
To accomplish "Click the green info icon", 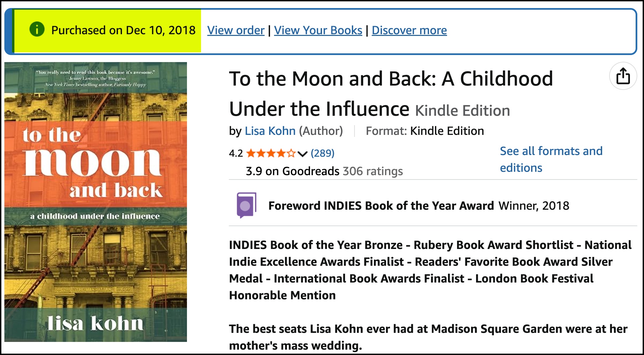I will tap(37, 30).
